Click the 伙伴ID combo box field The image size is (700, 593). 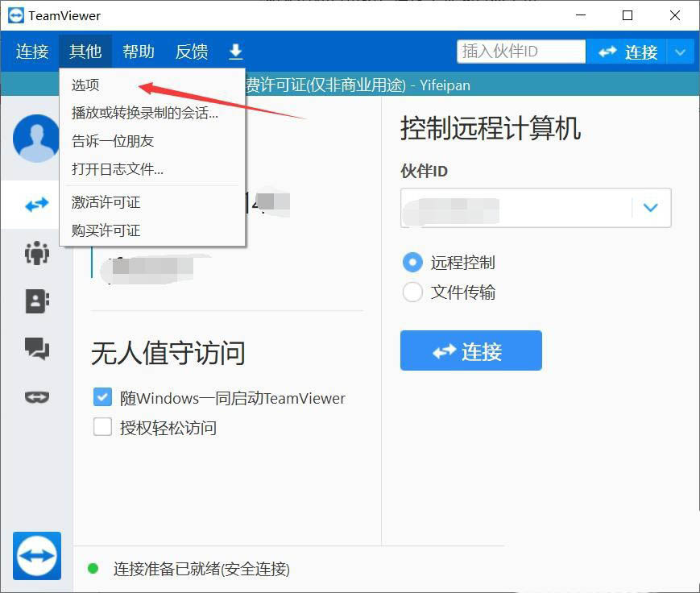tap(536, 208)
